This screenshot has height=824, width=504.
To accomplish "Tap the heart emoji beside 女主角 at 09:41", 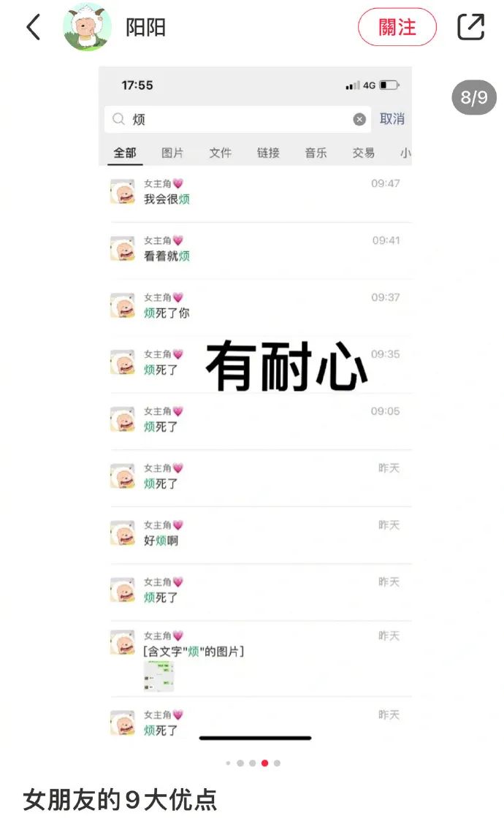I will 178,240.
